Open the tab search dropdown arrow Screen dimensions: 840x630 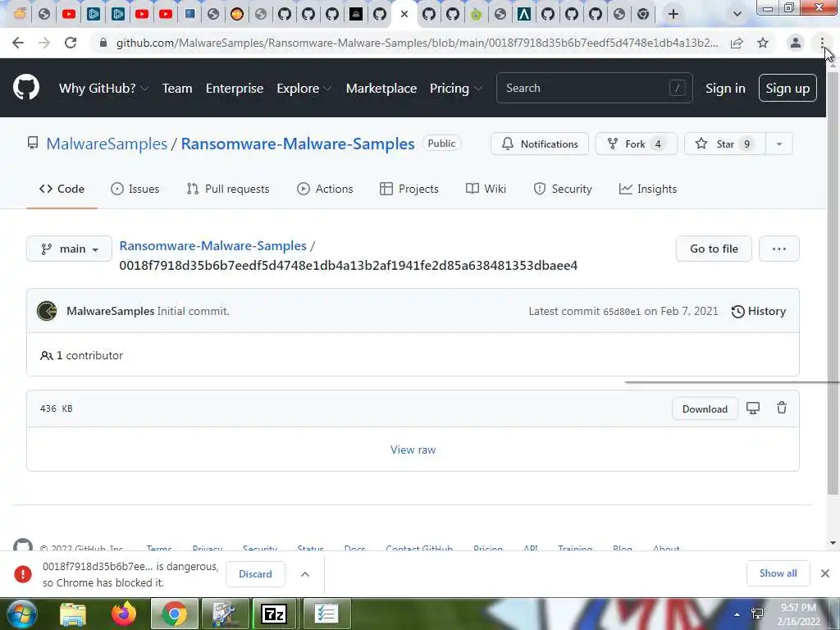pos(737,14)
